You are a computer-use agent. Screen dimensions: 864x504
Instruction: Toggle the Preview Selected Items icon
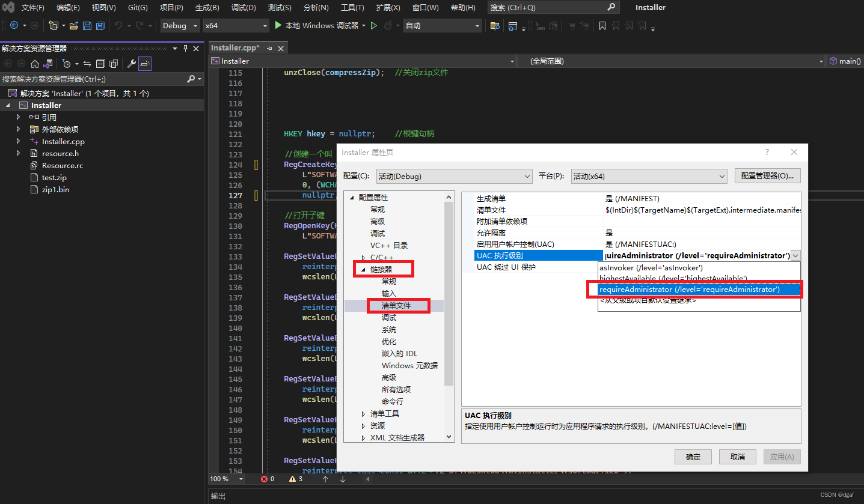[x=145, y=64]
